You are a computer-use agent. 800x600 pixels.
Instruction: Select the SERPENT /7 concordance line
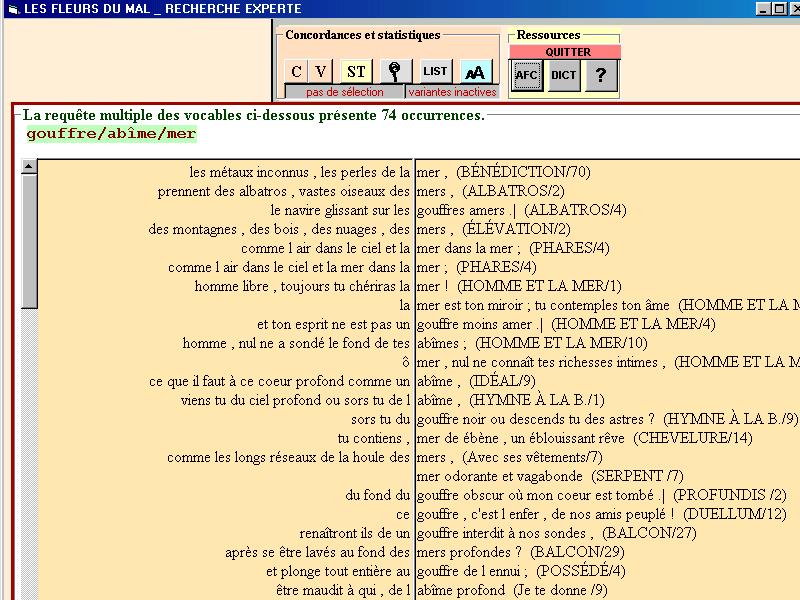point(550,476)
